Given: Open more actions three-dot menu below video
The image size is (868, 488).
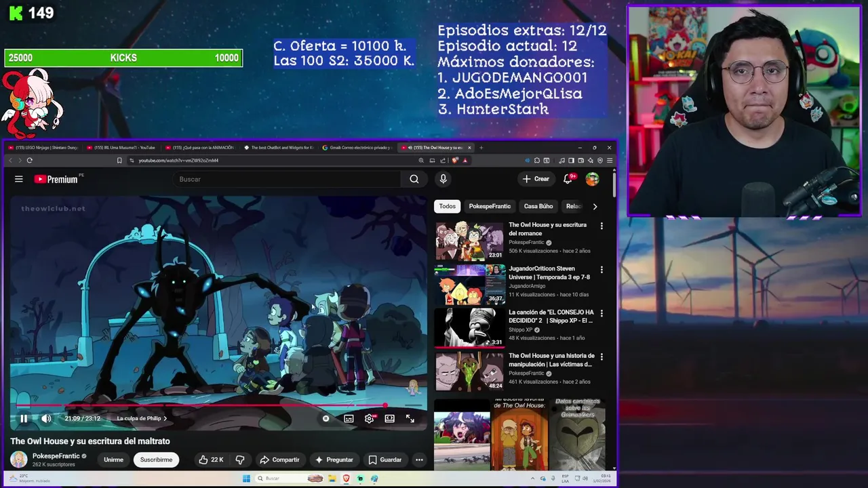Looking at the screenshot, I should tap(419, 460).
